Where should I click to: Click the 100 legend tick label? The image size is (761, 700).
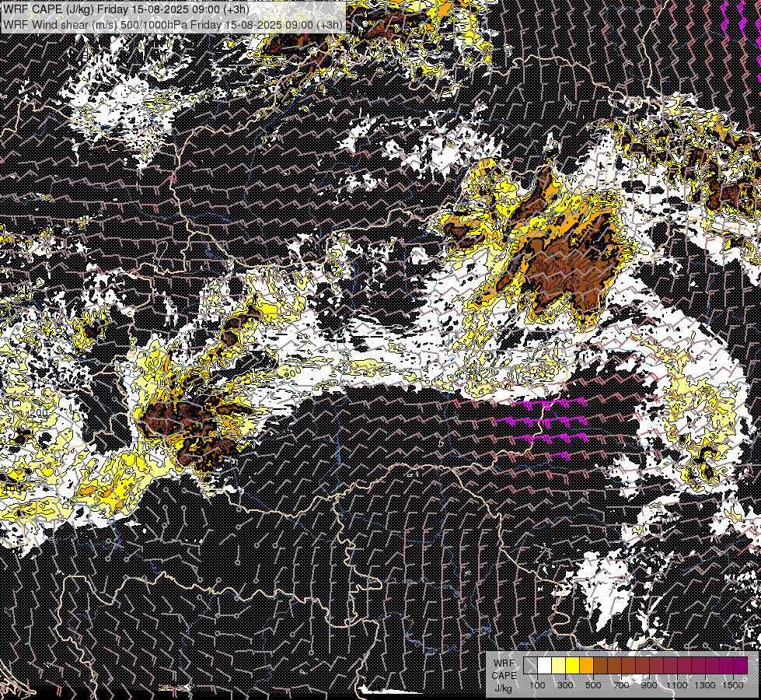tap(537, 685)
